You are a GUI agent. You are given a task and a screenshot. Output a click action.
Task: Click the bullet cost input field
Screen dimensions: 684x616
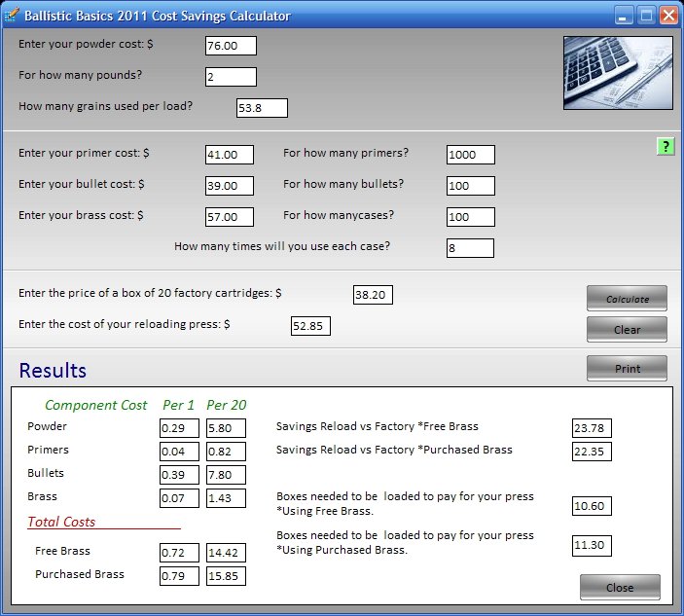coord(230,186)
